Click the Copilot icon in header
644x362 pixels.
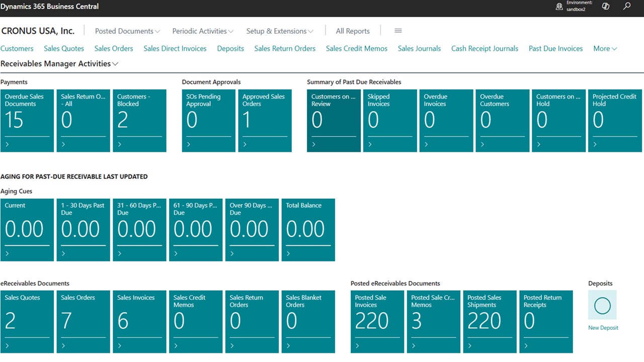[606, 7]
